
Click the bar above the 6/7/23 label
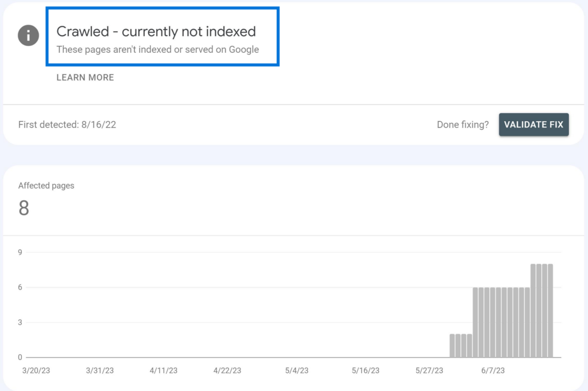(493, 322)
